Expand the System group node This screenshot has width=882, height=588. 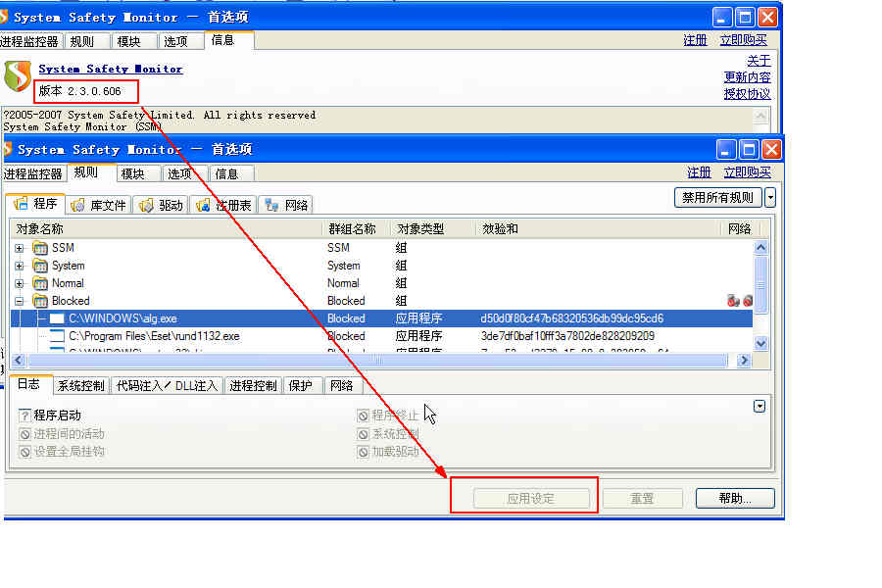(x=20, y=266)
